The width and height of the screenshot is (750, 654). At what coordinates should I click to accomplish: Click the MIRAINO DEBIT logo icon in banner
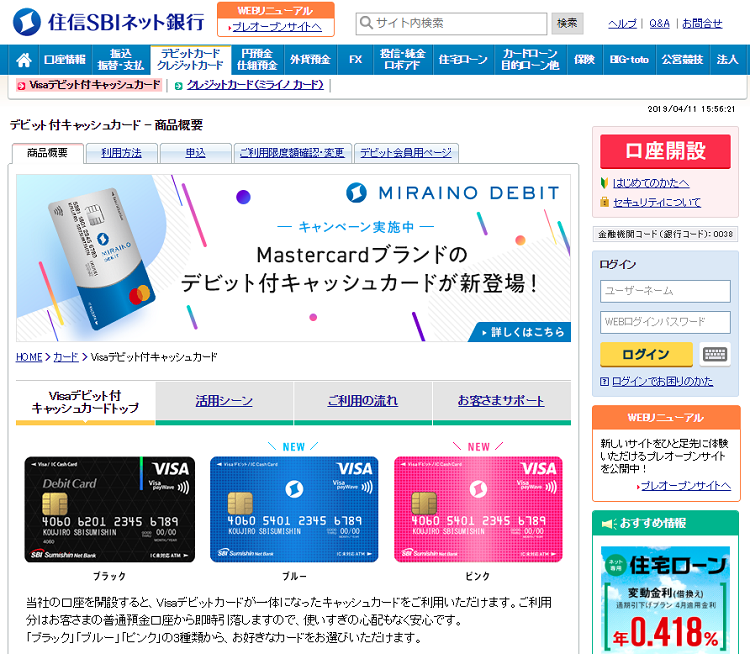(x=356, y=192)
